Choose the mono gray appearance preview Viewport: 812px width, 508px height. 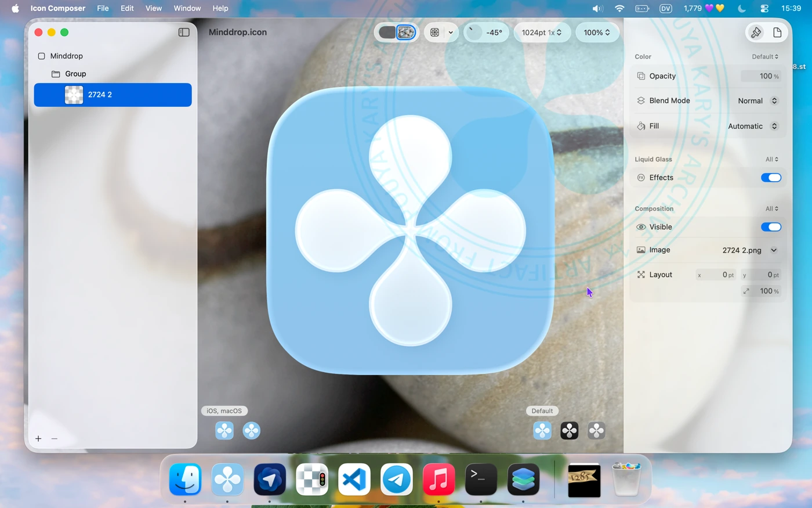(x=596, y=431)
